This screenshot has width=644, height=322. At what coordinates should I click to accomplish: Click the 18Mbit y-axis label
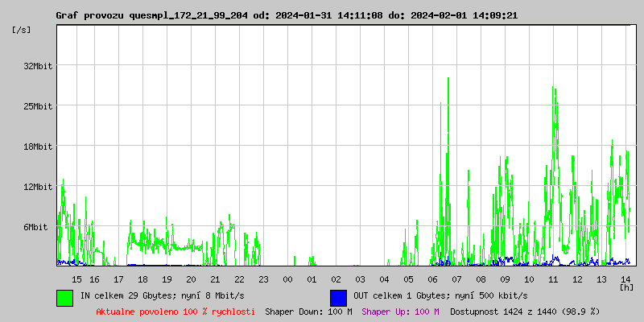(x=38, y=147)
